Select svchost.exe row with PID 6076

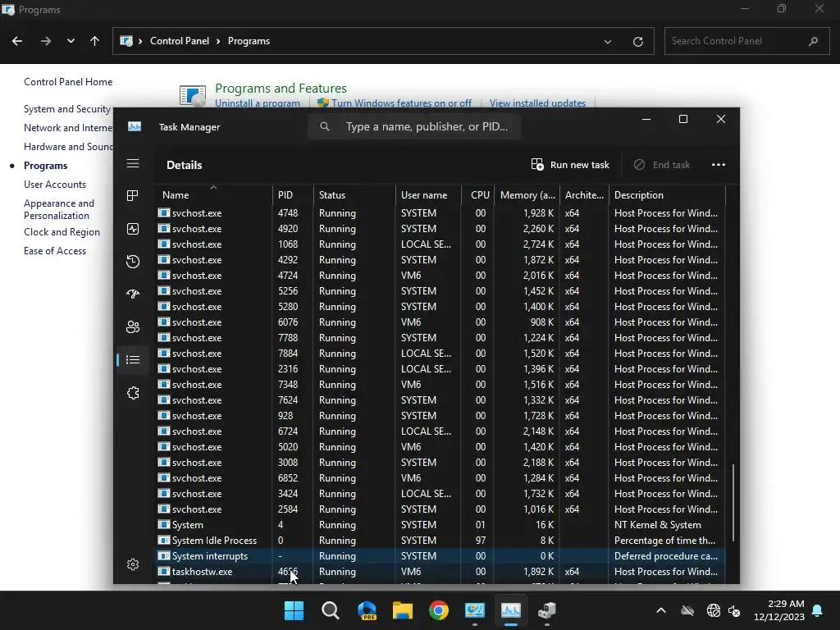(441, 322)
